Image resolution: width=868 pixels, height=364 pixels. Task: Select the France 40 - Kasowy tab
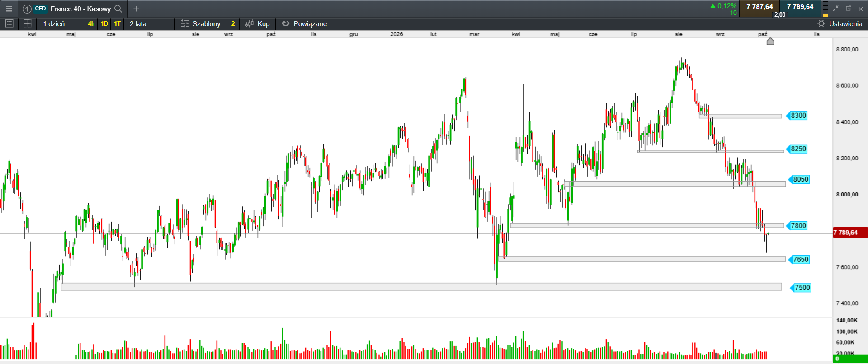point(72,9)
